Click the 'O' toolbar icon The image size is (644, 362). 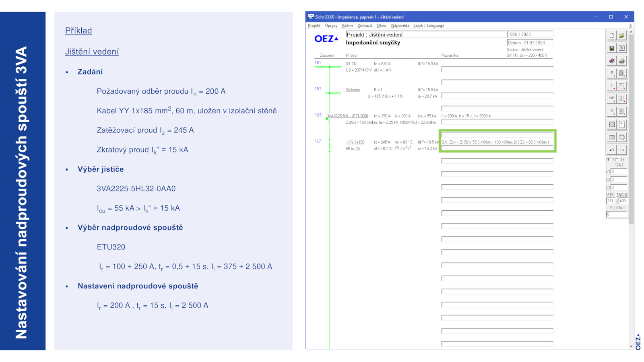pos(611,111)
